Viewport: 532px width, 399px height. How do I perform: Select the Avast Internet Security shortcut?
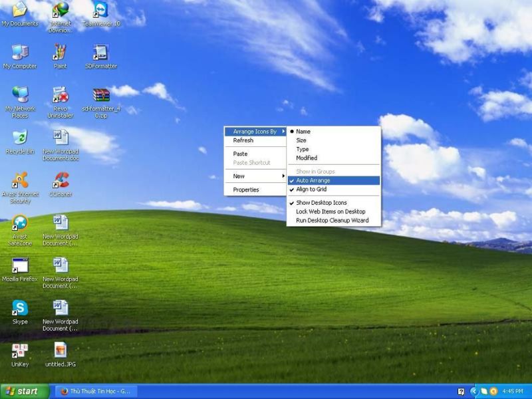pyautogui.click(x=20, y=188)
